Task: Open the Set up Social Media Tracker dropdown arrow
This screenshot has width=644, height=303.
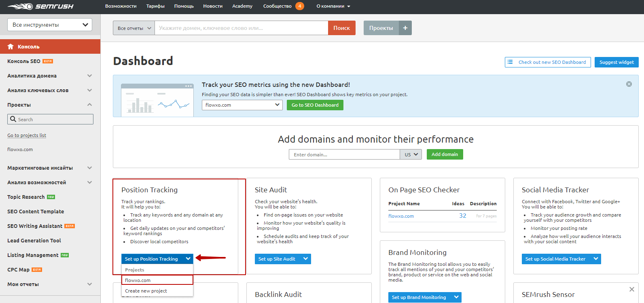Action: click(595, 259)
